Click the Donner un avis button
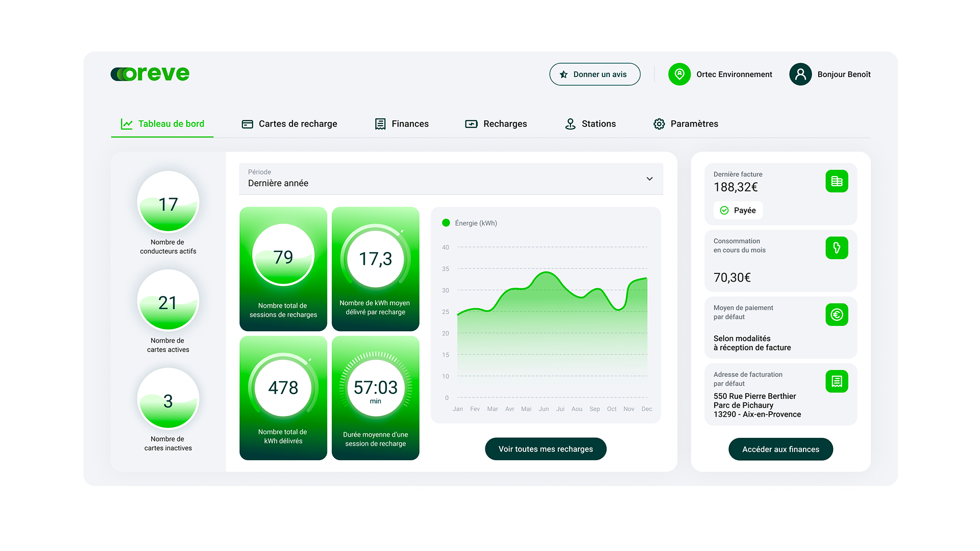 (595, 74)
